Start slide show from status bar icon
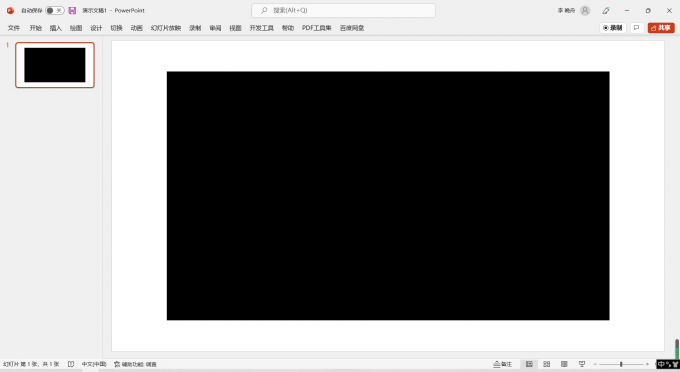The height and width of the screenshot is (372, 680). [582, 364]
